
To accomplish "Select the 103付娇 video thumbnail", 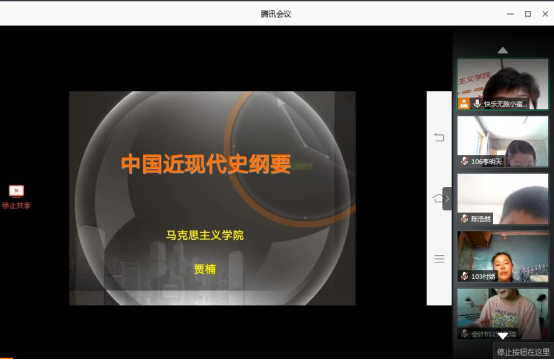I will 502,256.
